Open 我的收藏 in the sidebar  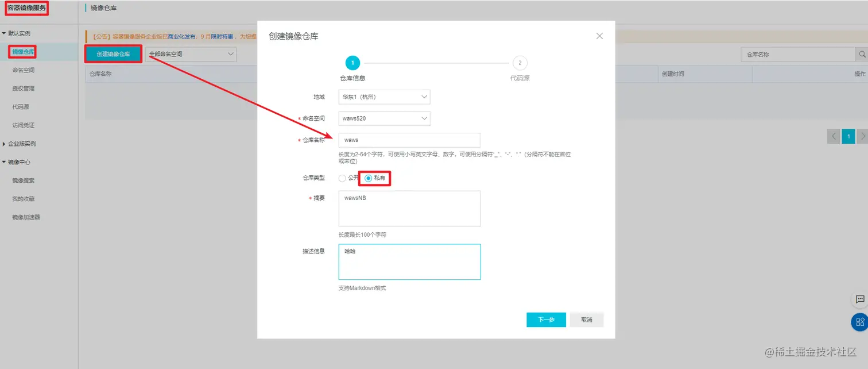click(24, 199)
